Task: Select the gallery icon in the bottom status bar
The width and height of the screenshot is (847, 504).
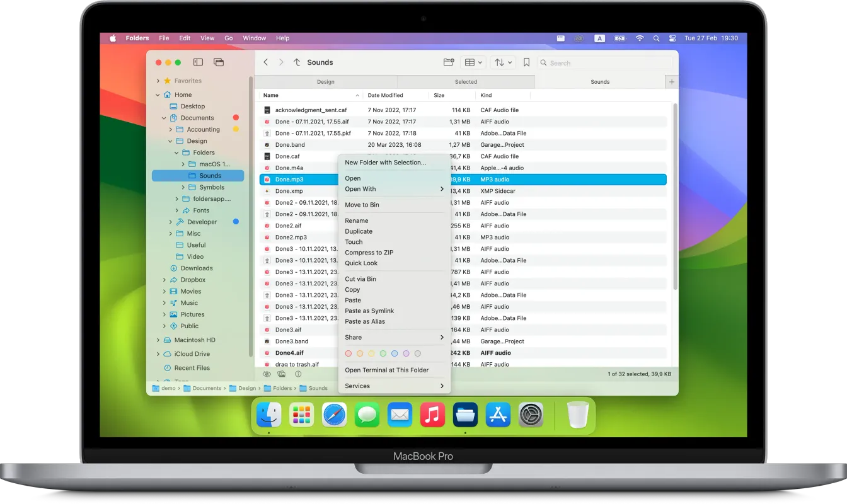Action: click(281, 374)
